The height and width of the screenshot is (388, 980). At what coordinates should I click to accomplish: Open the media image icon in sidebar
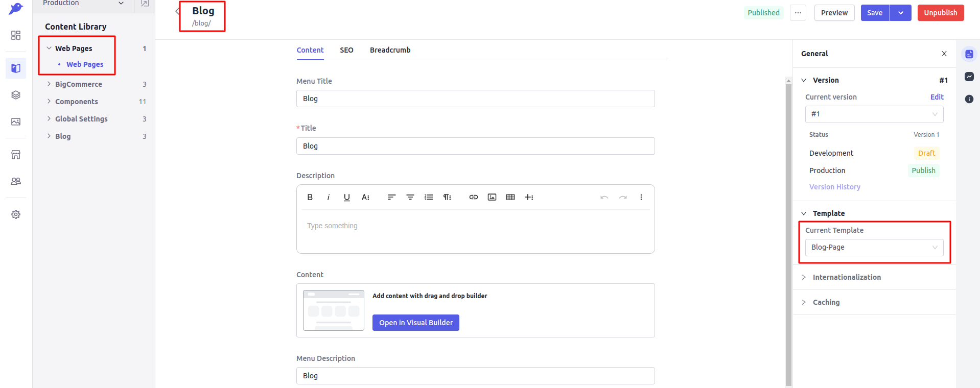[16, 122]
